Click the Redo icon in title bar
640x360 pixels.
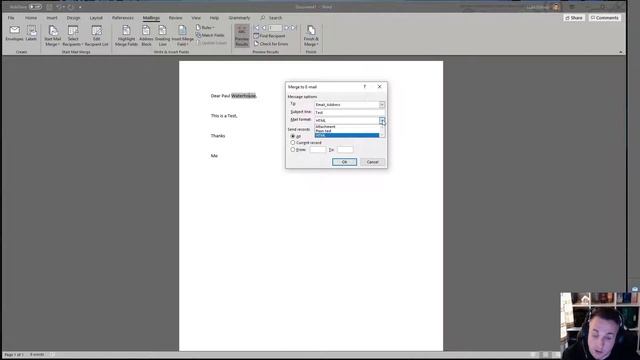(x=71, y=7)
